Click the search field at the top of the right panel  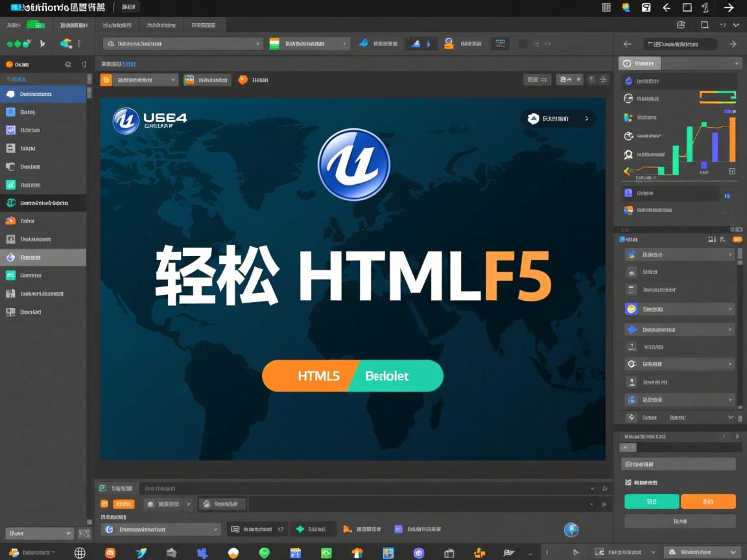click(x=678, y=43)
